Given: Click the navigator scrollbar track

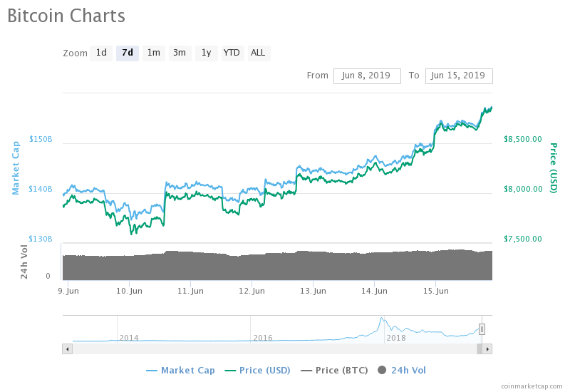Looking at the screenshot, I should click(x=274, y=349).
